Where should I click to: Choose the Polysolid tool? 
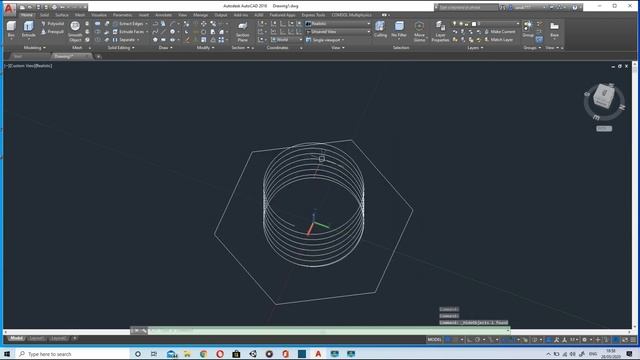(53, 24)
